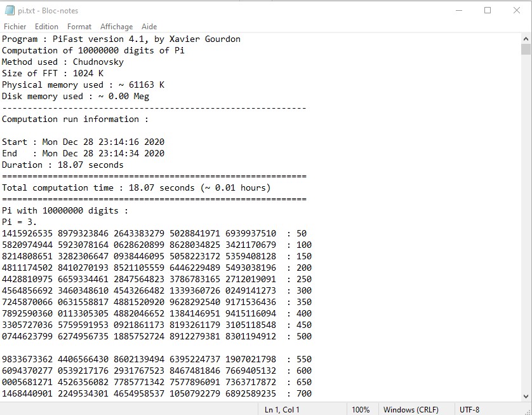The image size is (532, 415).
Task: Close the pi.txt Bloc-notes window
Action: tap(516, 11)
